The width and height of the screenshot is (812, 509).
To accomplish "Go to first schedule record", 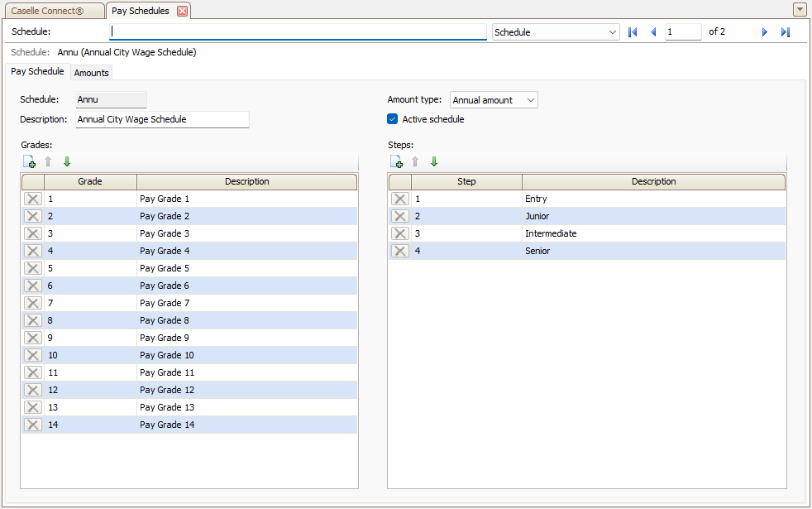I will [x=633, y=32].
